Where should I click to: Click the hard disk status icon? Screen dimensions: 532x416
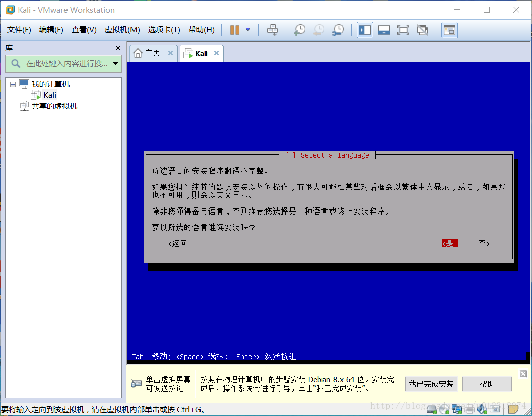tap(432, 410)
